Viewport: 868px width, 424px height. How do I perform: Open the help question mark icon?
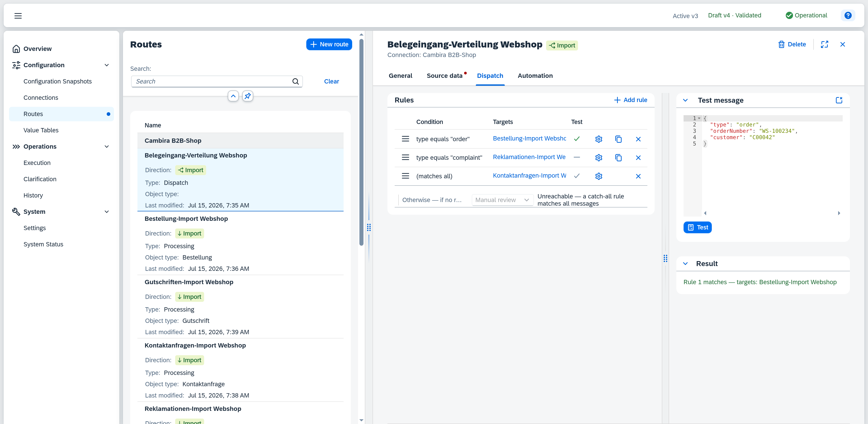coord(848,16)
